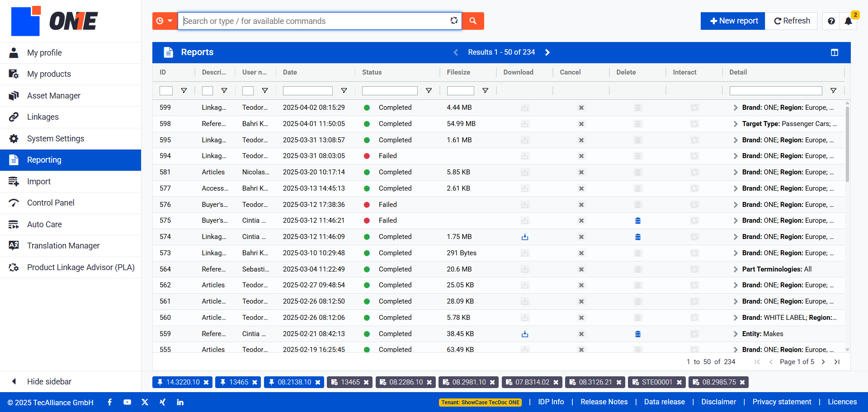This screenshot has height=412, width=868.
Task: Remove the pinned 14.3220.10 tag
Action: (206, 382)
